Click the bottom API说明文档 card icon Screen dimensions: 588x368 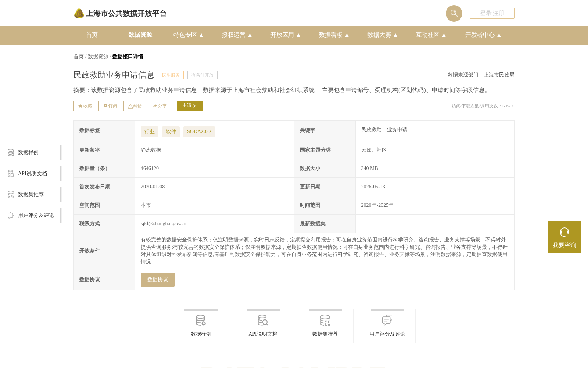pyautogui.click(x=263, y=321)
